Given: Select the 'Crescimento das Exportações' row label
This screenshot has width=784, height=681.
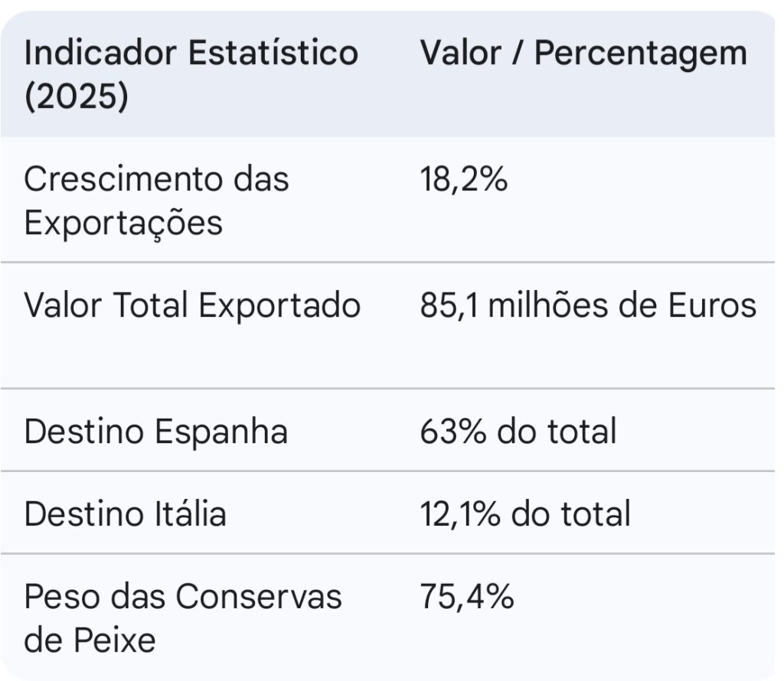Looking at the screenshot, I should coord(157,201).
